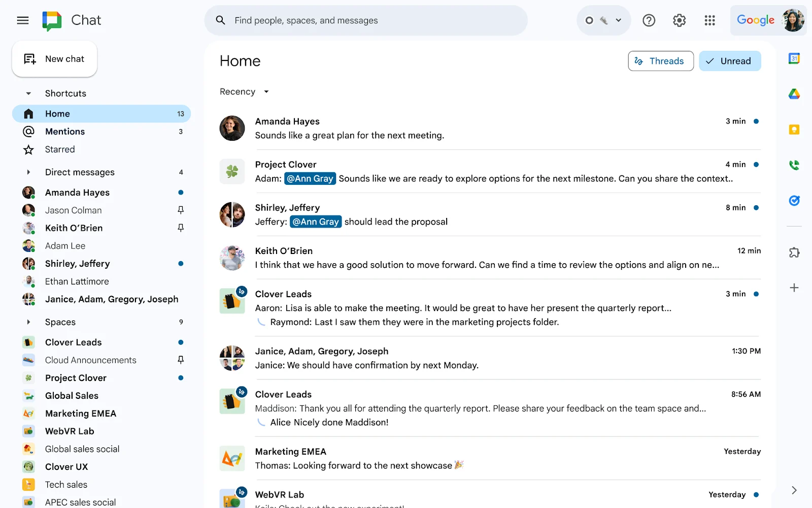The width and height of the screenshot is (812, 508).
Task: Open the Mentions view
Action: pyautogui.click(x=65, y=132)
